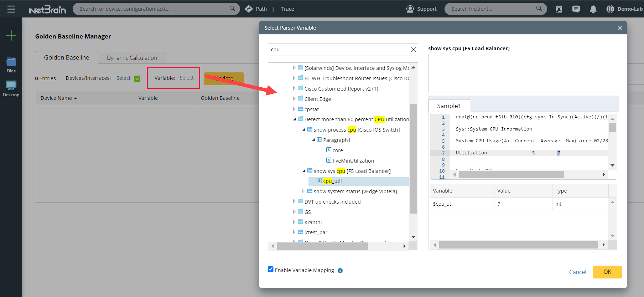Viewport: 644px width, 297px height.
Task: Toggle Enable Variable Mapping checkbox
Action: (271, 269)
